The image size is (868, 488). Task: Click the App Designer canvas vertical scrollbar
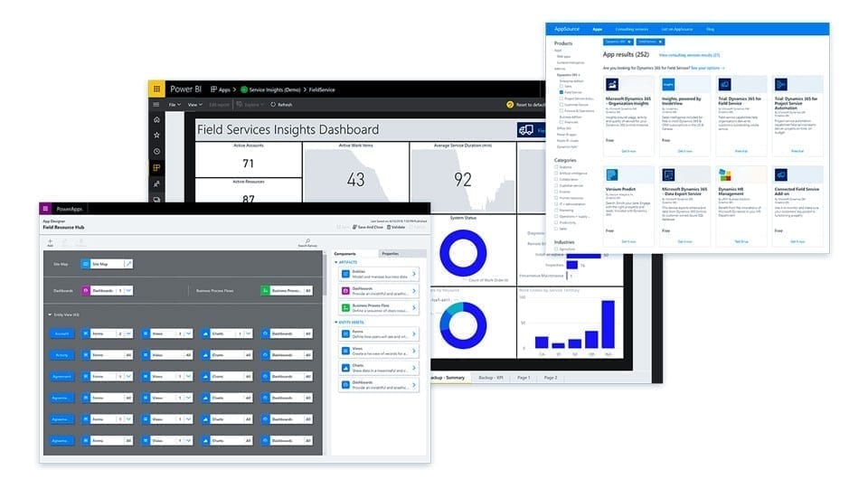tap(324, 289)
